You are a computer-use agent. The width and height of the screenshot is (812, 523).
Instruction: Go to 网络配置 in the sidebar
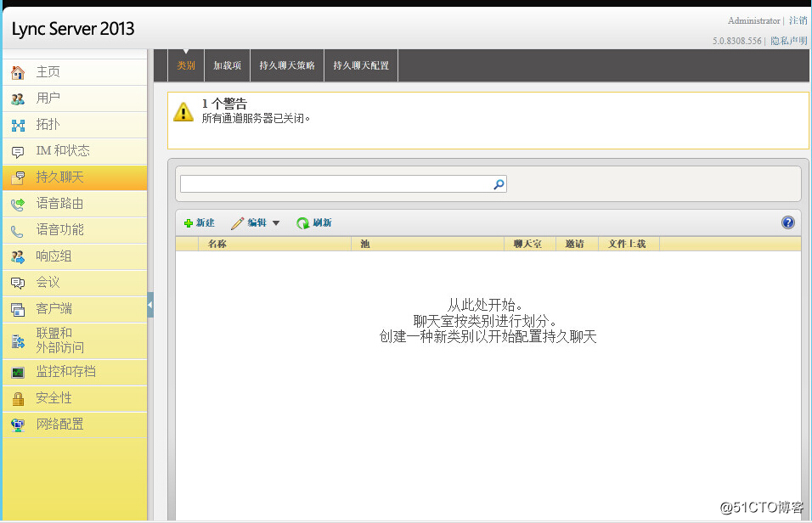(x=75, y=425)
